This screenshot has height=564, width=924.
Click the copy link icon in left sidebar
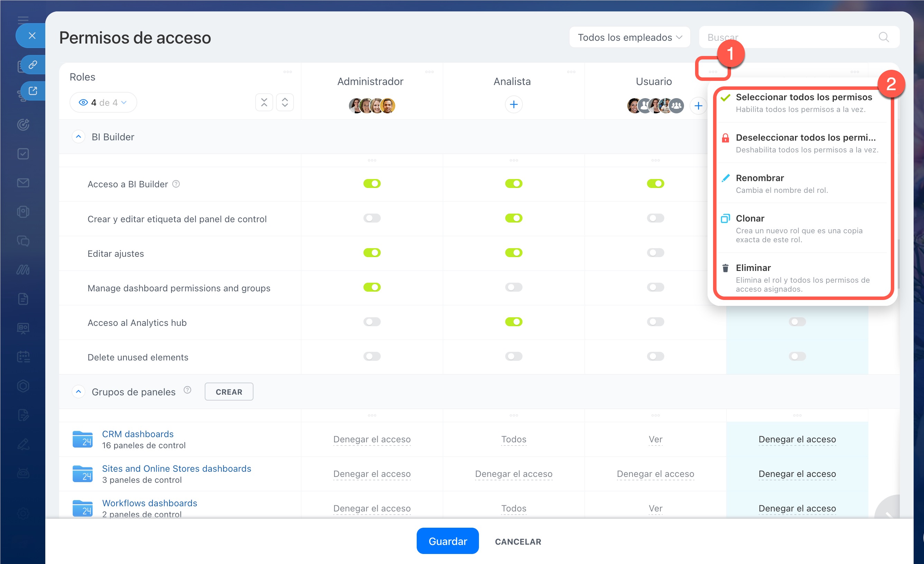coord(33,65)
